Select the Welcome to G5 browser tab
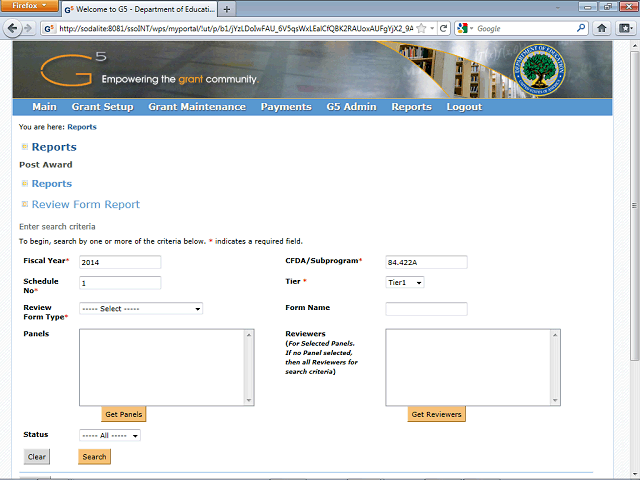Screen dimensions: 640x480 click(x=140, y=9)
